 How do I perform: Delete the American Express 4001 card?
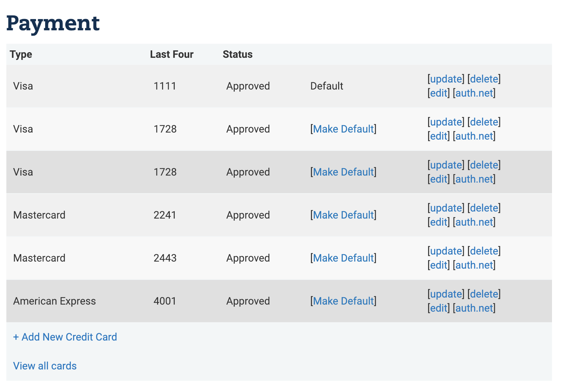[x=484, y=294]
